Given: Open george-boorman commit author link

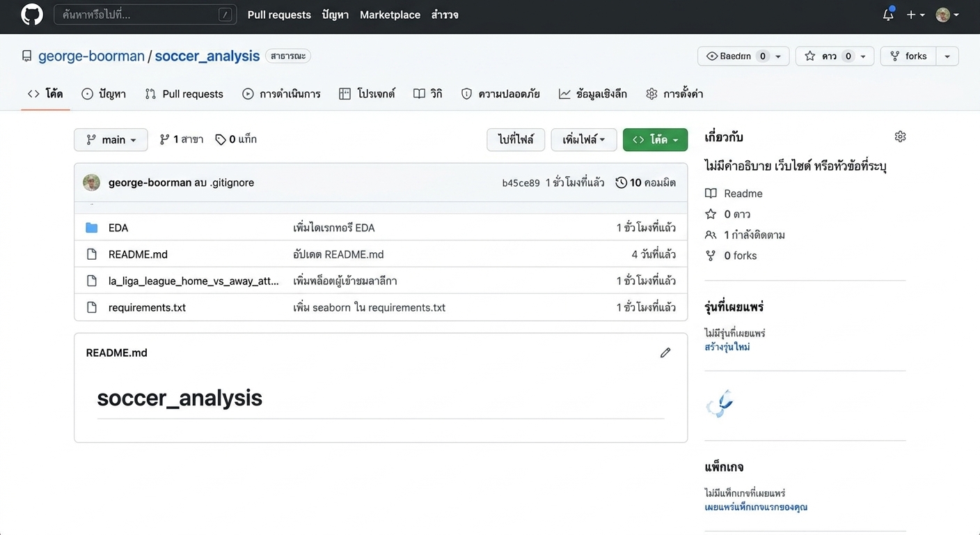Looking at the screenshot, I should (x=150, y=183).
